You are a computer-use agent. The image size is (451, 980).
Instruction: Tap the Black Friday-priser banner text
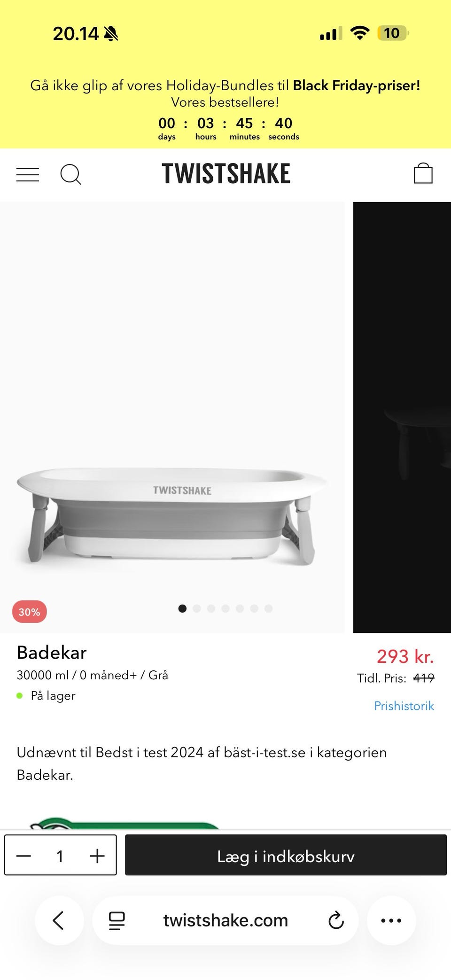(356, 86)
